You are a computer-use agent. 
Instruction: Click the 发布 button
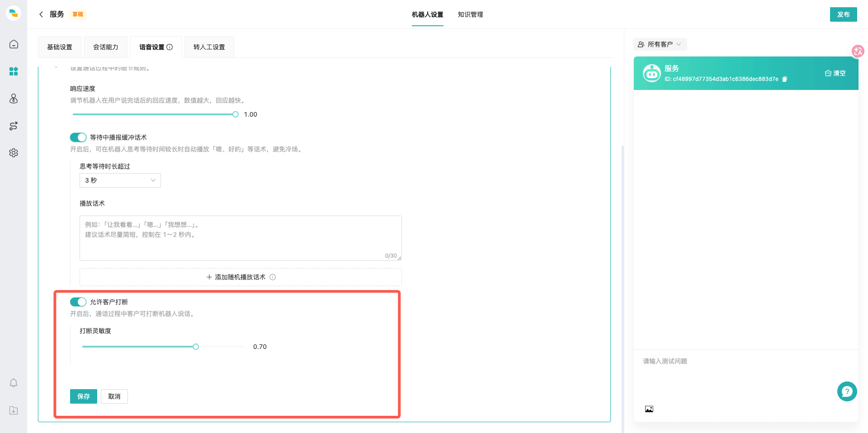[844, 14]
